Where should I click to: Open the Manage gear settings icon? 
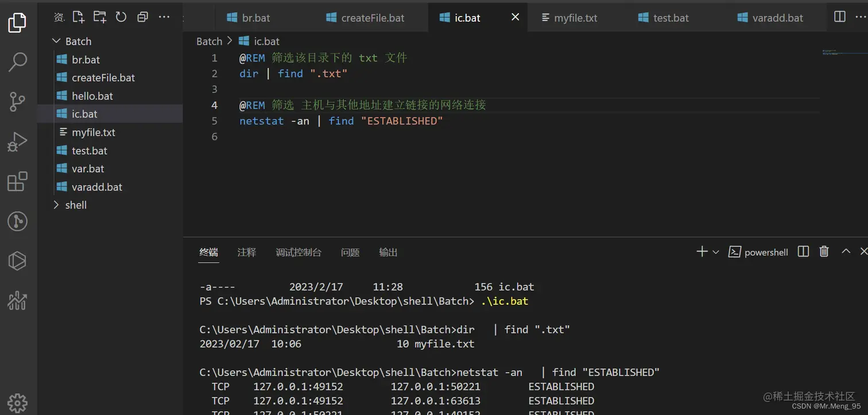point(17,402)
